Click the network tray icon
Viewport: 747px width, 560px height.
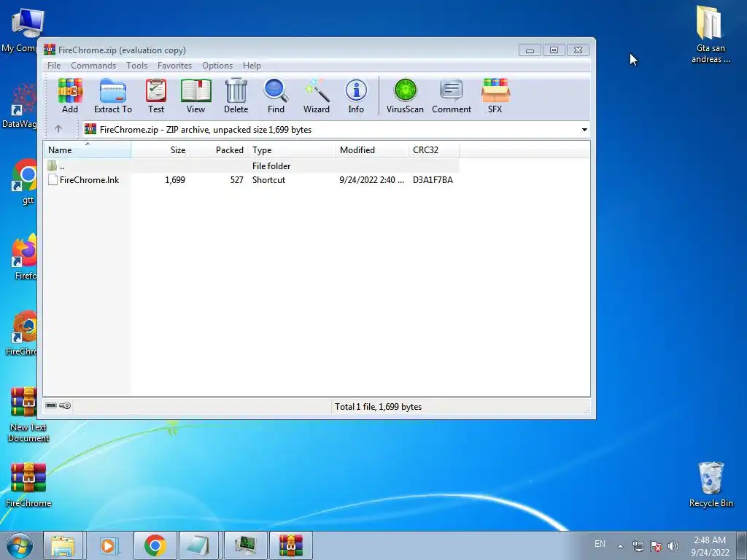pos(638,546)
